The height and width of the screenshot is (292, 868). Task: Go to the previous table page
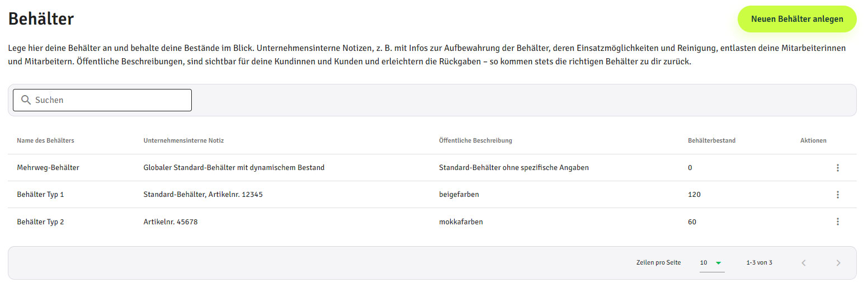pyautogui.click(x=804, y=263)
